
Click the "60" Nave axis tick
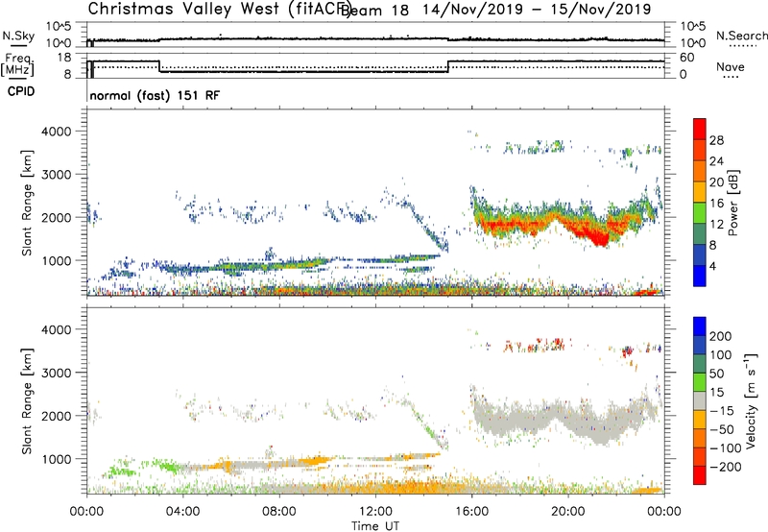point(687,58)
